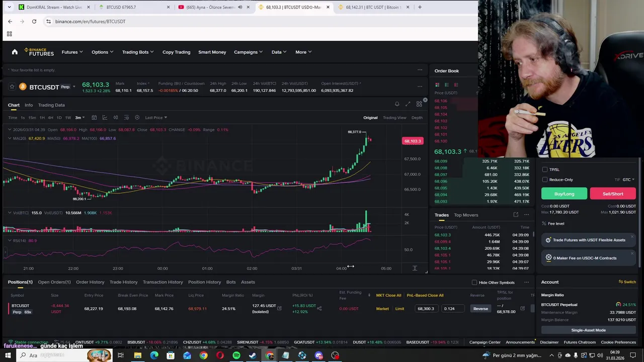Enable the TP/SL checkbox
The width and height of the screenshot is (644, 362).
545,169
